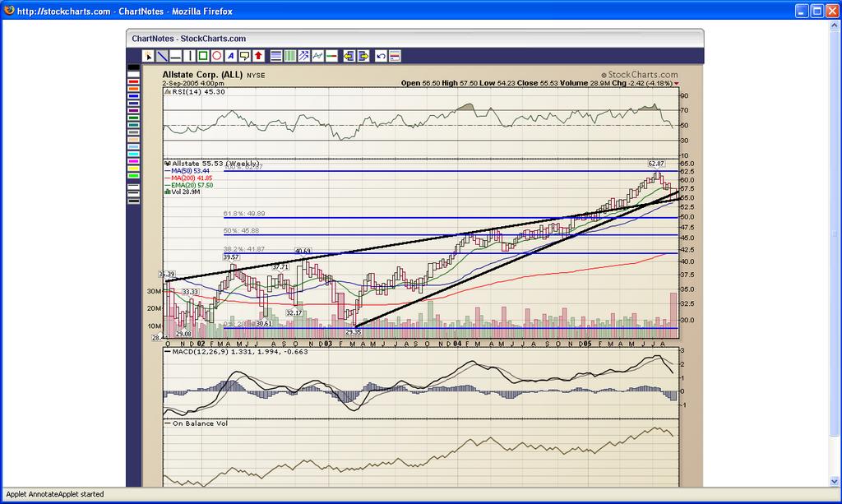
Task: Pick the purple color swatch
Action: coord(134,110)
